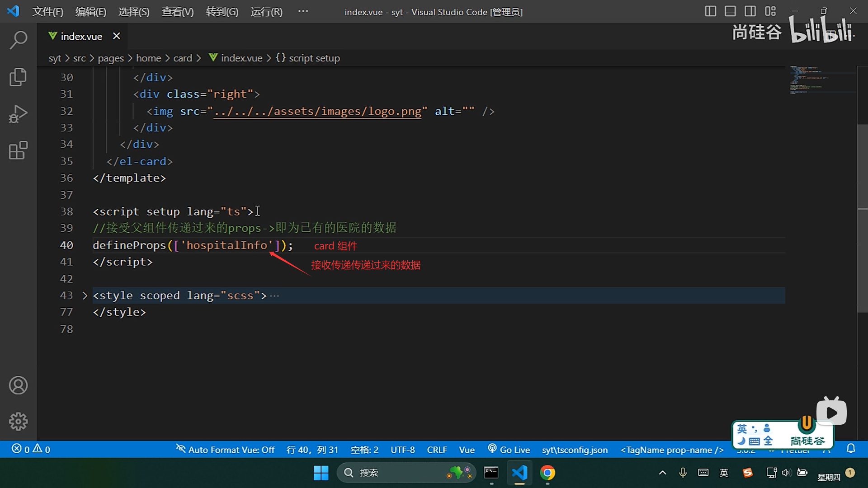Click the Go Live button
The height and width of the screenshot is (488, 868).
pos(509,450)
